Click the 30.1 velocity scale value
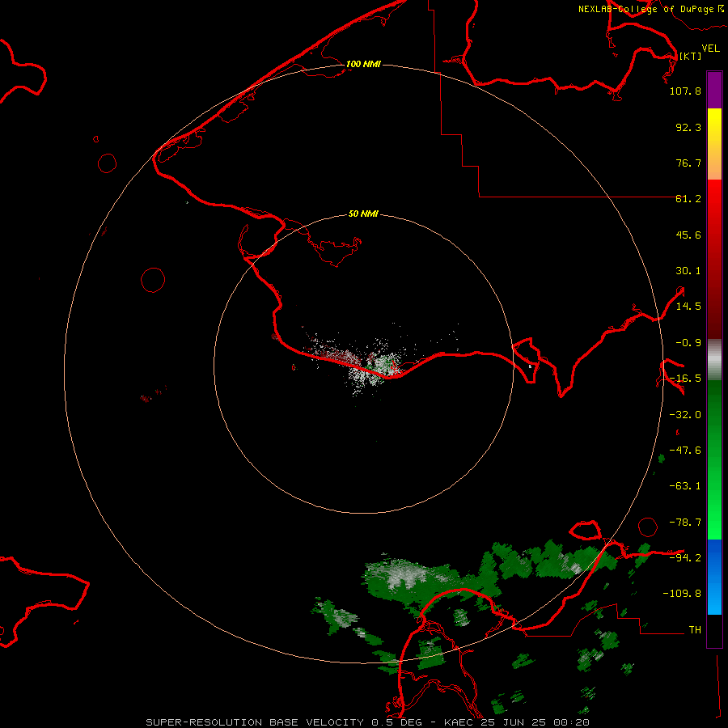 click(688, 271)
